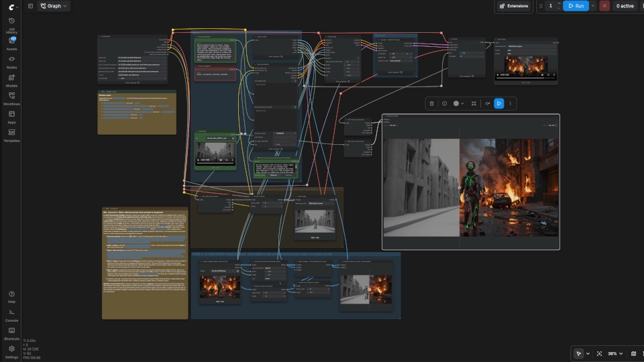Viewport: 644px width, 362px height.
Task: Open the Extensions manager
Action: coord(513,6)
